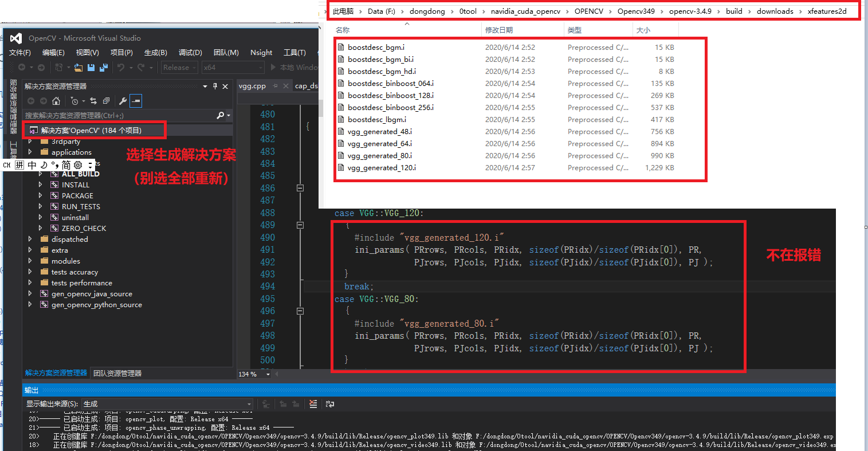Image resolution: width=868 pixels, height=451 pixels.
Task: Open the 编辑(E) menu
Action: click(53, 53)
